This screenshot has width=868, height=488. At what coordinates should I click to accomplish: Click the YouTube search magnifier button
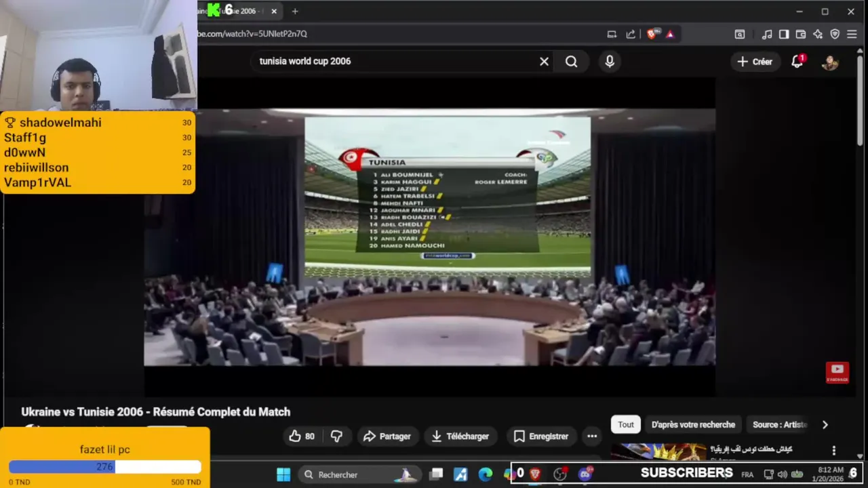[572, 61]
